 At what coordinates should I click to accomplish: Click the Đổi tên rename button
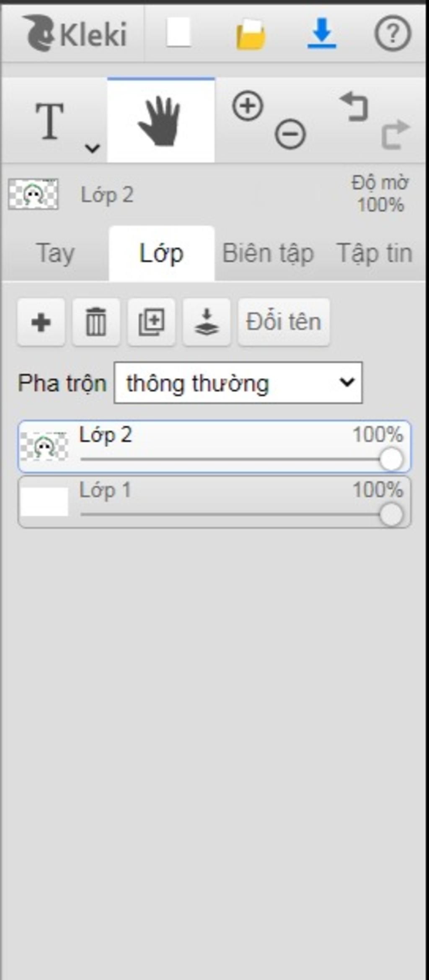pyautogui.click(x=284, y=322)
